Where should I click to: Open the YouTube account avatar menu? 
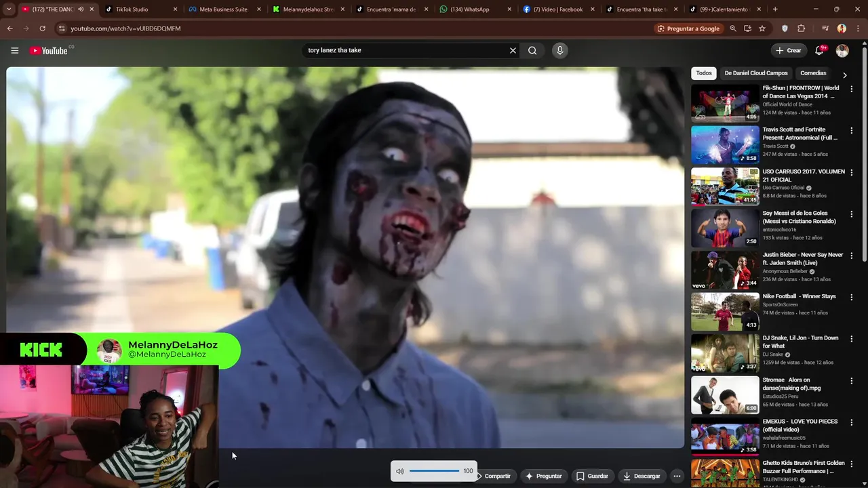[842, 50]
